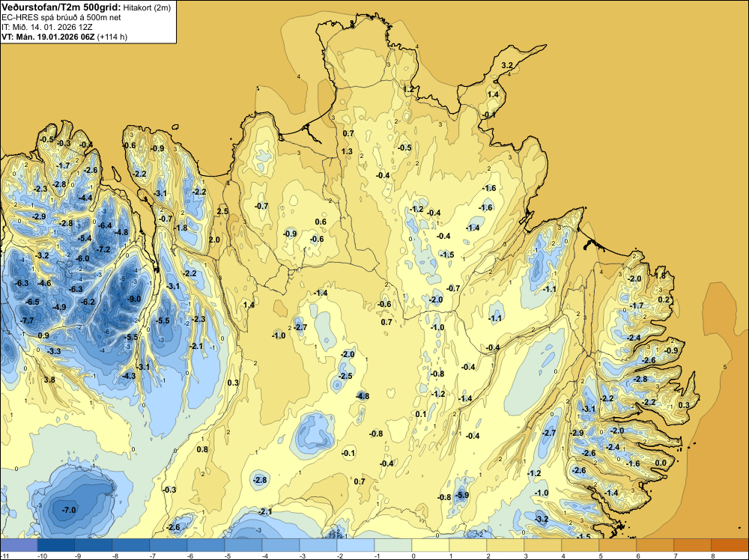
Task: Select the positive 3.8 temperature label
Action: click(49, 380)
